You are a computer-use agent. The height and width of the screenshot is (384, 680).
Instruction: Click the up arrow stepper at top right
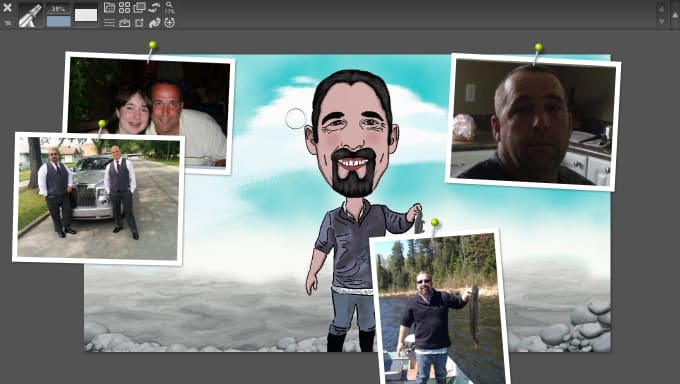tap(661, 8)
